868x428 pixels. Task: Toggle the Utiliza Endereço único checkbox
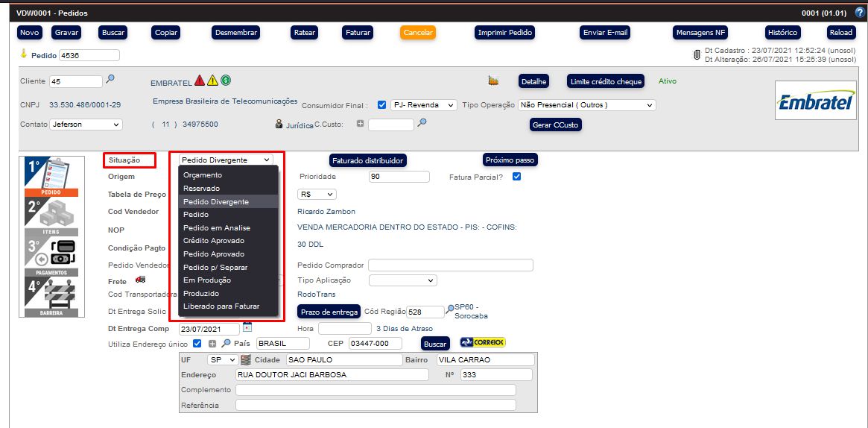tap(197, 344)
